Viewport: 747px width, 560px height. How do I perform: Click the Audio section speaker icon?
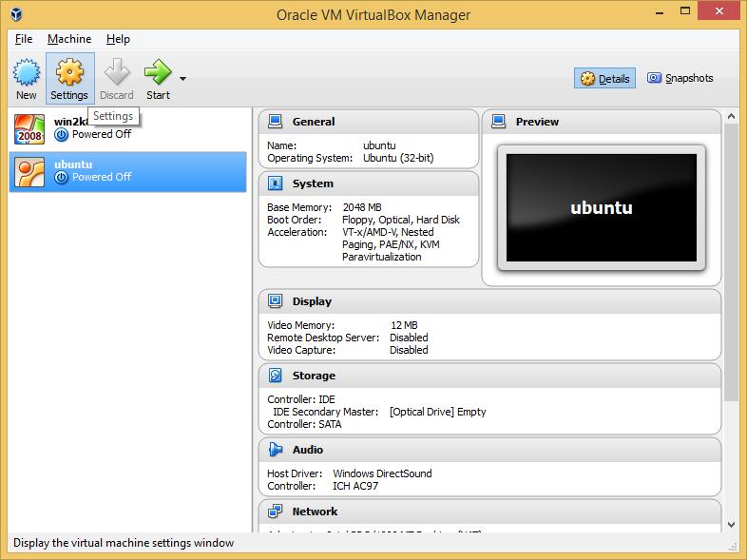click(275, 450)
